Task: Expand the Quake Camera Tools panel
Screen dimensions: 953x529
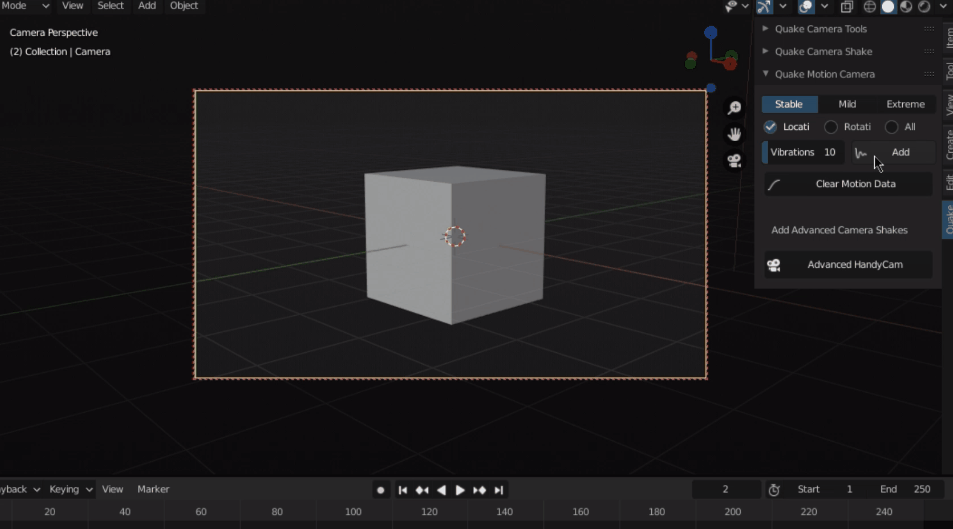Action: click(x=765, y=29)
